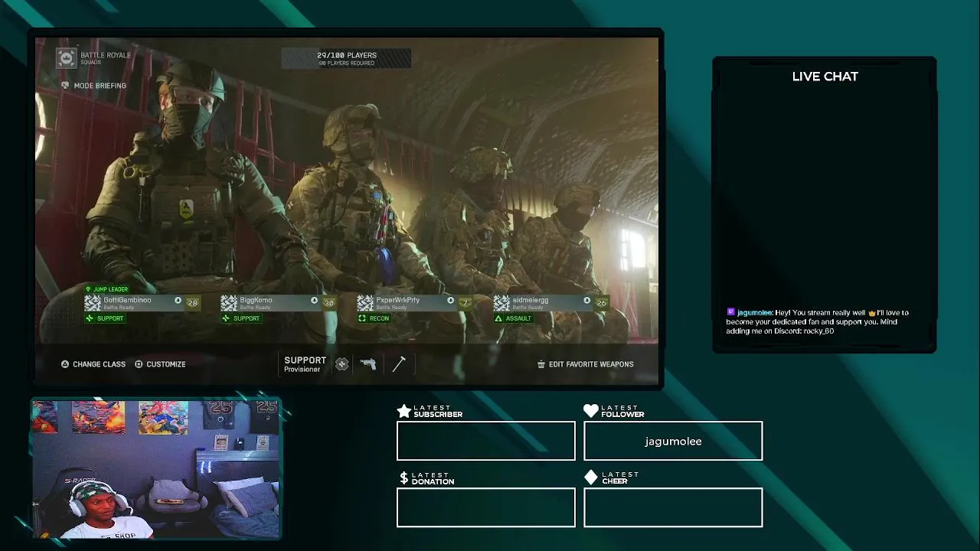Click PxperWrkPrty's level 7 badge
Screen dimensions: 980x551
465,303
